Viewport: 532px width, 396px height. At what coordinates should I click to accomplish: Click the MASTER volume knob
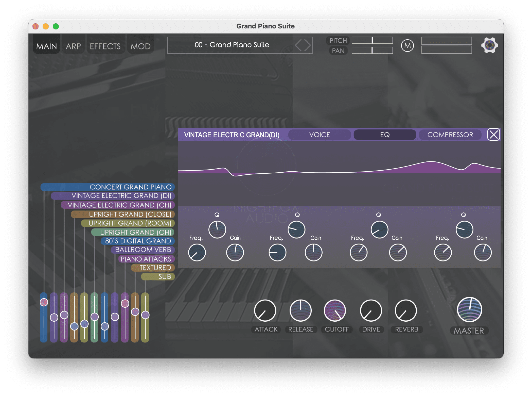click(469, 309)
